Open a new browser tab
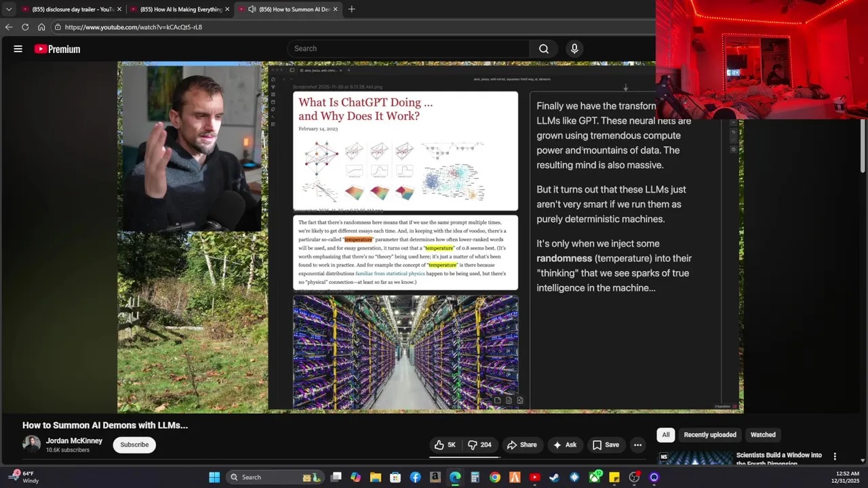The width and height of the screenshot is (868, 488). [x=351, y=9]
